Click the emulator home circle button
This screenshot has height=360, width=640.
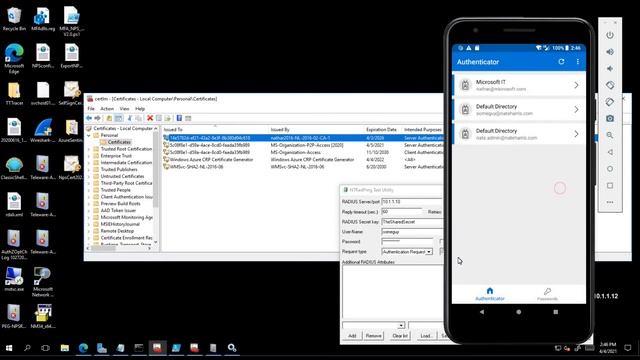(610, 169)
